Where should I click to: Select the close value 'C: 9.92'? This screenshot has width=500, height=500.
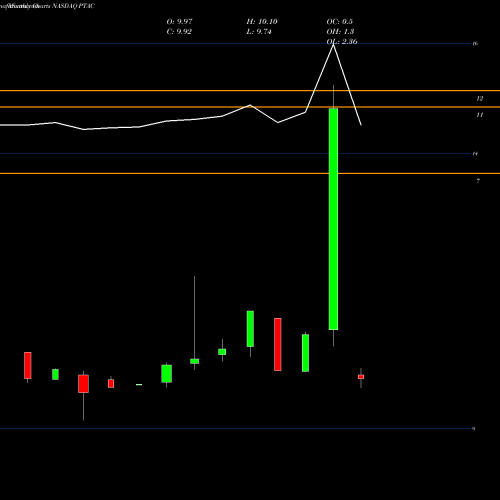(179, 32)
